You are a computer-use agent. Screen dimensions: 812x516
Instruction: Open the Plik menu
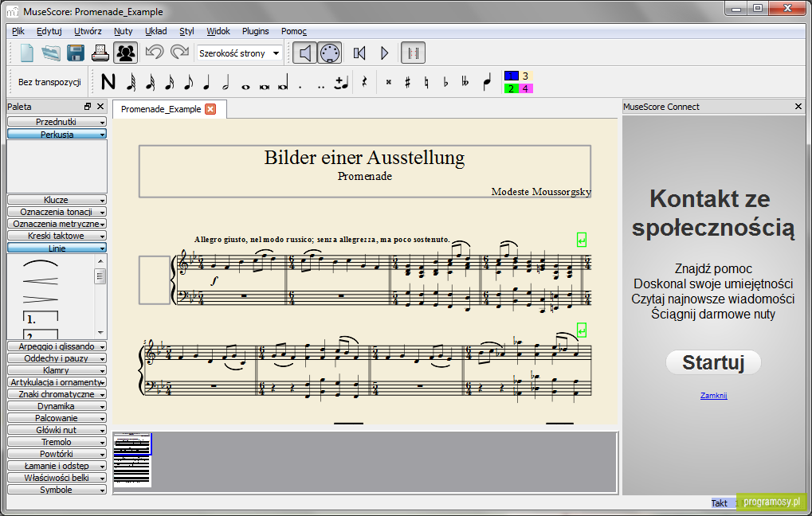tap(18, 31)
